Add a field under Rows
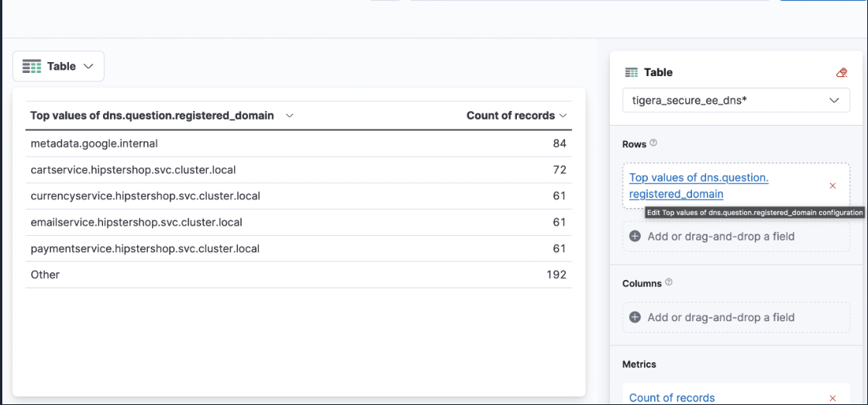This screenshot has width=868, height=405. click(x=736, y=237)
